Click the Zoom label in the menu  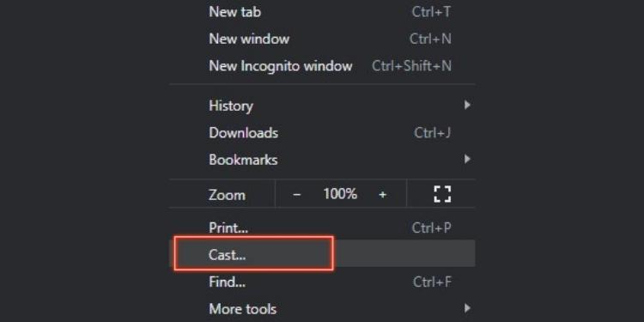[227, 195]
